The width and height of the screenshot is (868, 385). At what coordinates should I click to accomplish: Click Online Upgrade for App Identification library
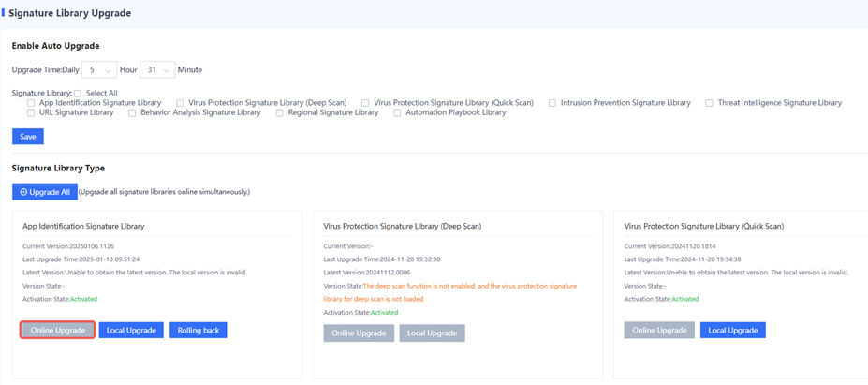click(x=58, y=331)
